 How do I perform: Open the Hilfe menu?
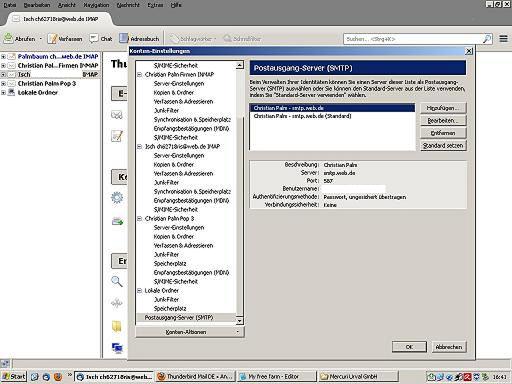[x=176, y=5]
